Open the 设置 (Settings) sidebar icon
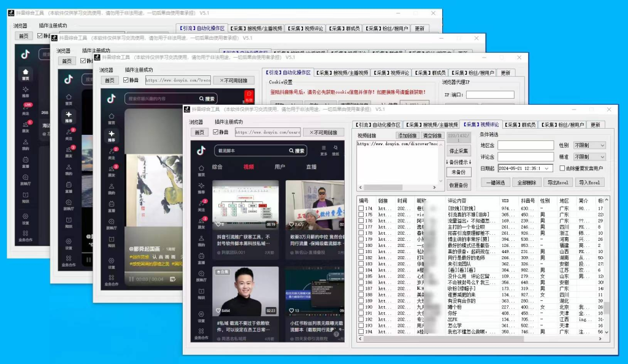This screenshot has width=628, height=364. click(201, 314)
